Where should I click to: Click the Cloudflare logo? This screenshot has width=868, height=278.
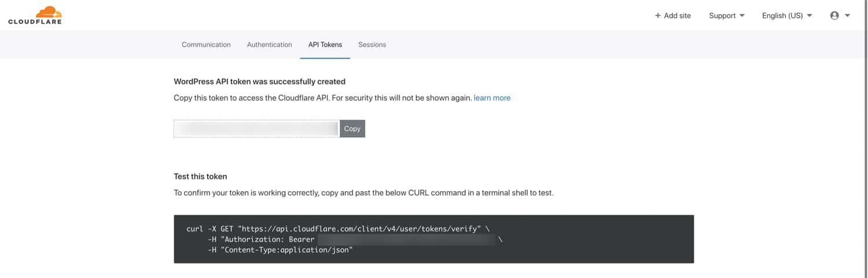pyautogui.click(x=35, y=15)
